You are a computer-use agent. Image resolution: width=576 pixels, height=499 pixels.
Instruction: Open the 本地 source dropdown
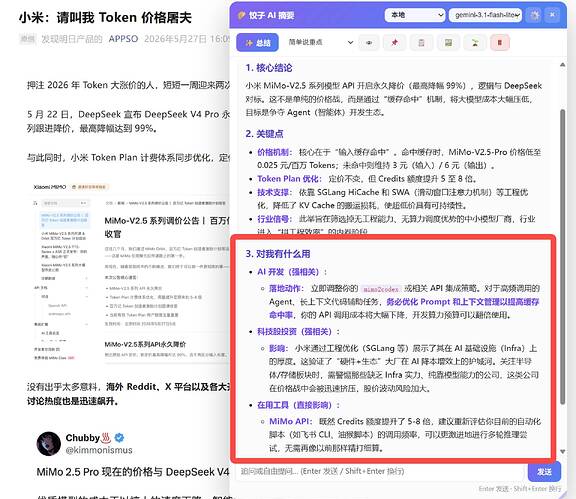pos(415,15)
